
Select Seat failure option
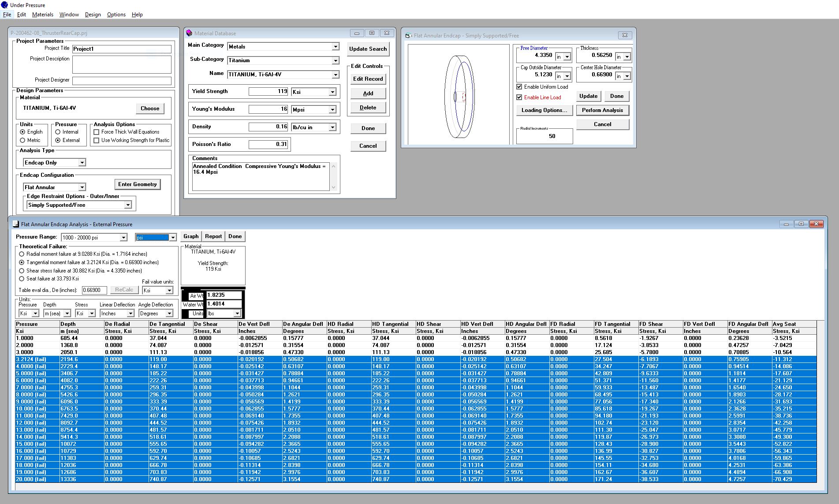pos(22,279)
